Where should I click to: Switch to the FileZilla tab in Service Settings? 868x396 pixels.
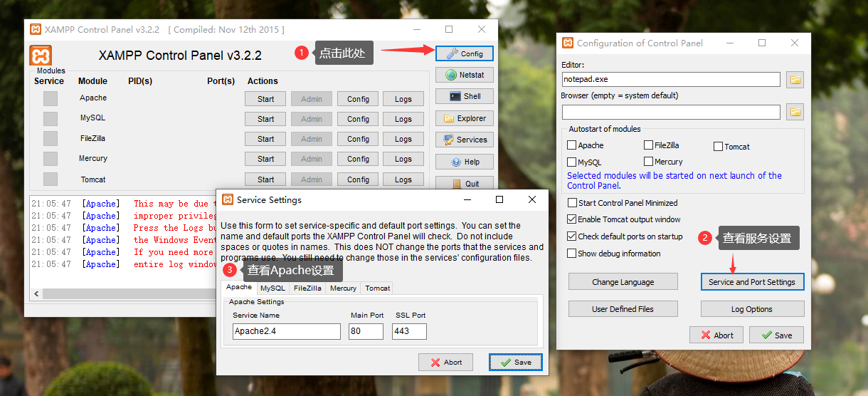307,288
